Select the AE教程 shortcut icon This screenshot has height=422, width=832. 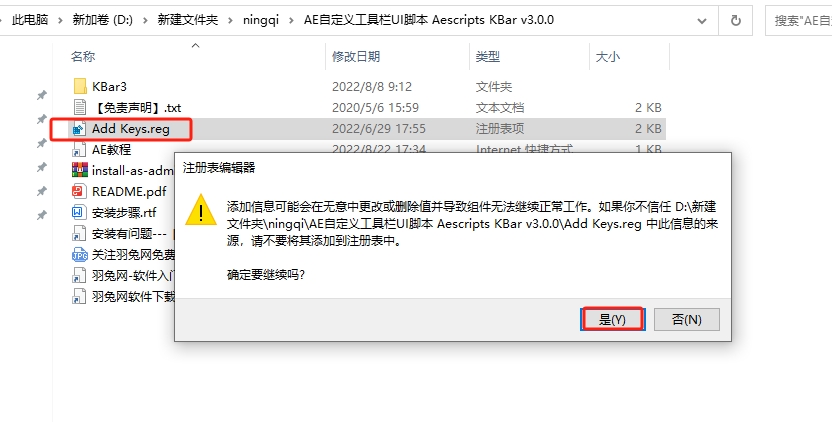tap(80, 149)
